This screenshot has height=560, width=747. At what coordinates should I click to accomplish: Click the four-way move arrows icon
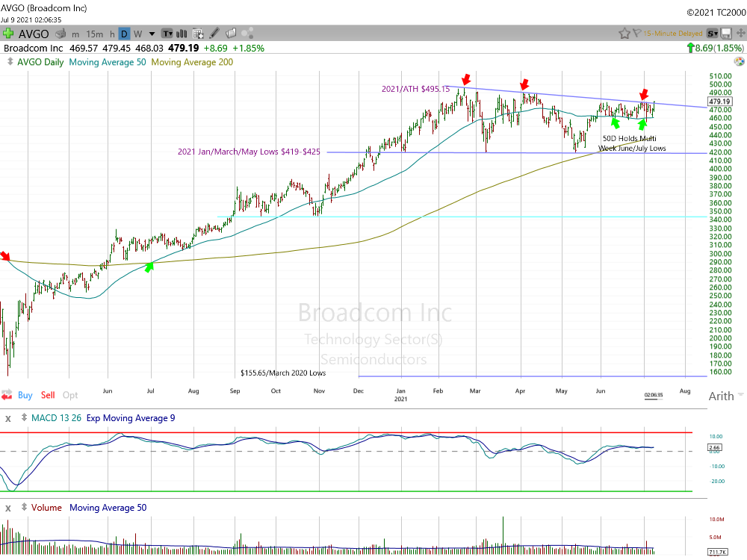741,34
